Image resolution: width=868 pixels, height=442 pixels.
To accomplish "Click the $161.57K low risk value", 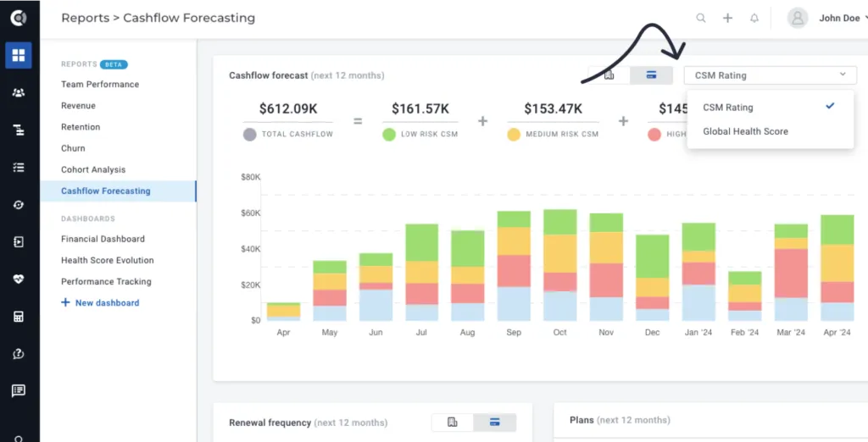I will click(x=420, y=109).
